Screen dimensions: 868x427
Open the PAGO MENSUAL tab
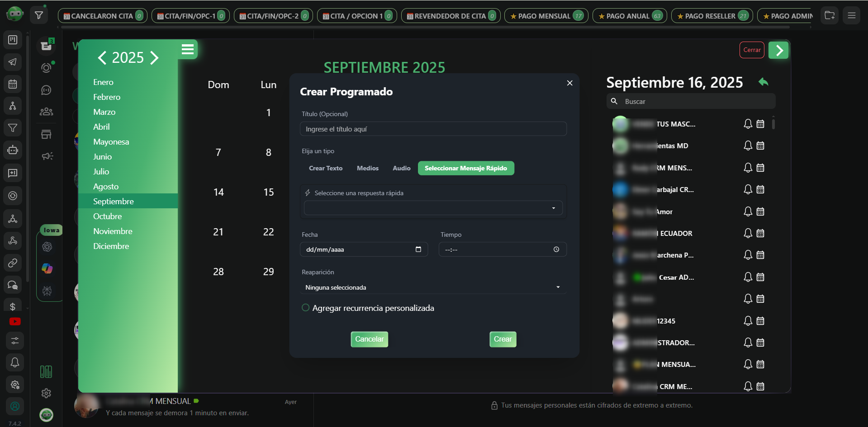pos(545,16)
